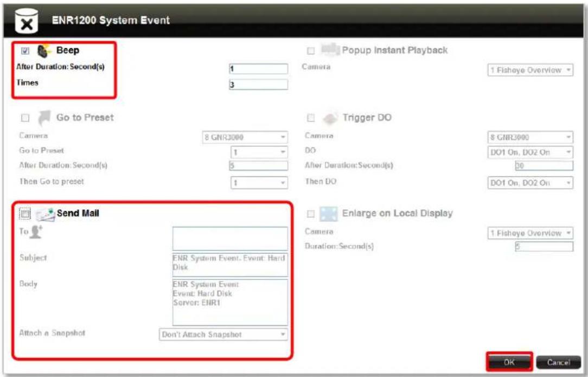Click the ENR1200 System Event title
The width and height of the screenshot is (588, 377).
(111, 20)
